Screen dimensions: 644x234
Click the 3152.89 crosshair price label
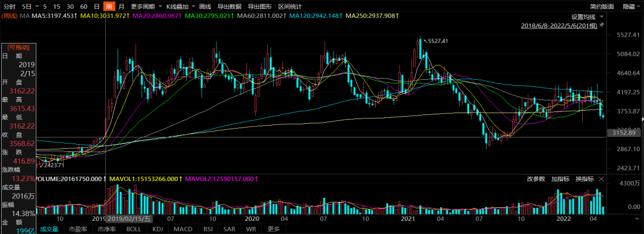pos(624,133)
